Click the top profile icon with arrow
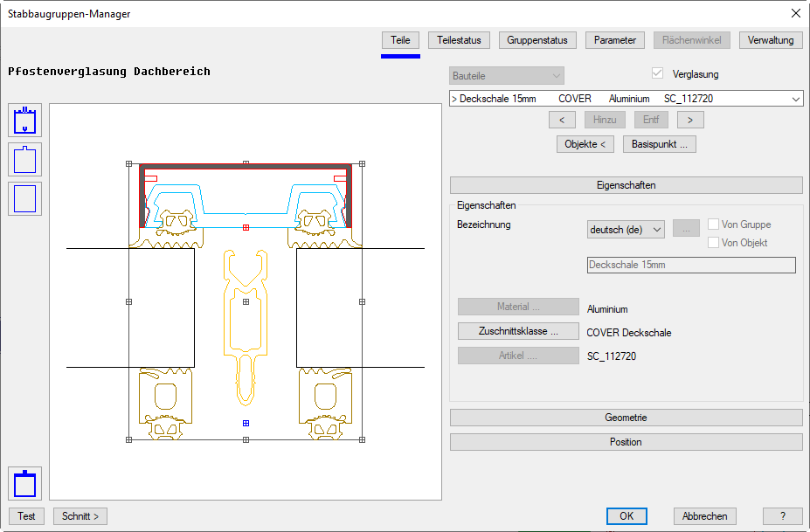The image size is (810, 532). (24, 121)
